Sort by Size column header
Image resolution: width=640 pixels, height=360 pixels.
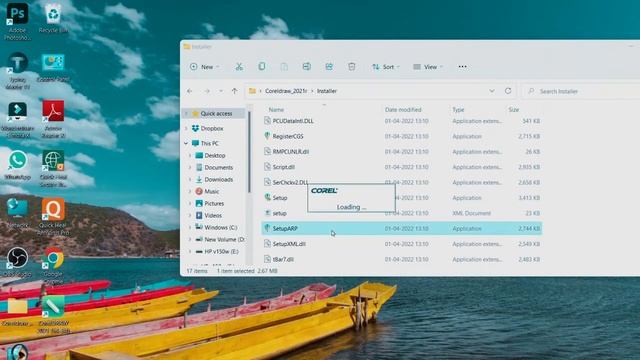[513, 109]
